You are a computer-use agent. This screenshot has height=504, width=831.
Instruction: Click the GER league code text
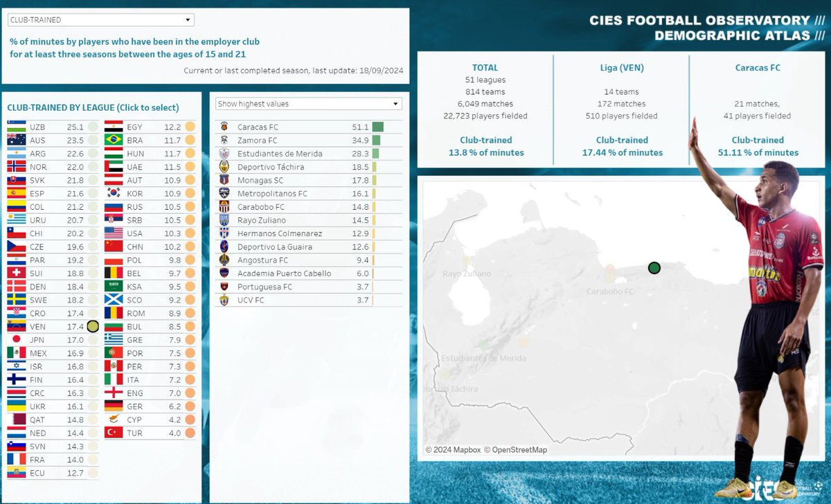pyautogui.click(x=135, y=406)
